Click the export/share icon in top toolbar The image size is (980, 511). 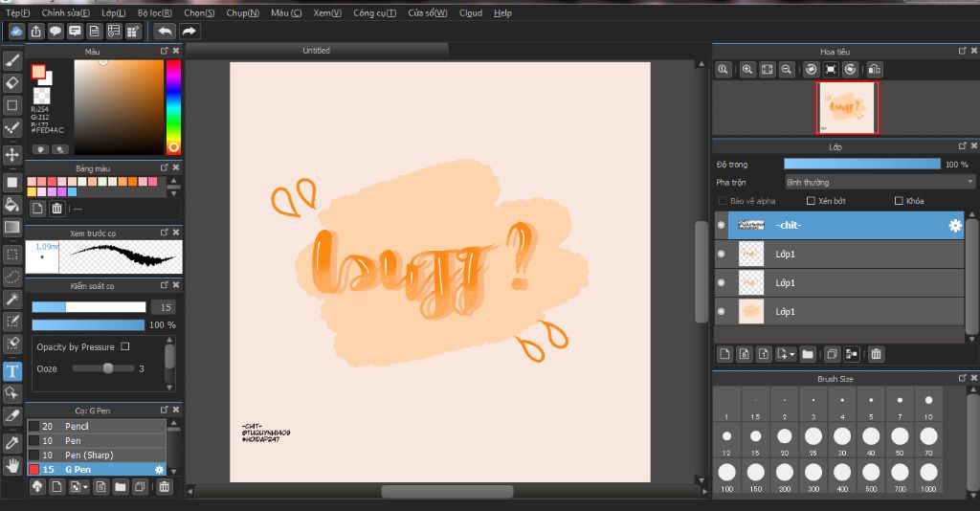pos(36,31)
